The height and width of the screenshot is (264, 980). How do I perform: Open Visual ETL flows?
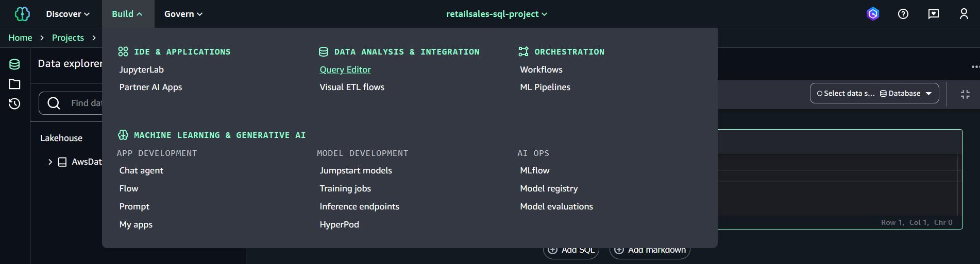(352, 87)
